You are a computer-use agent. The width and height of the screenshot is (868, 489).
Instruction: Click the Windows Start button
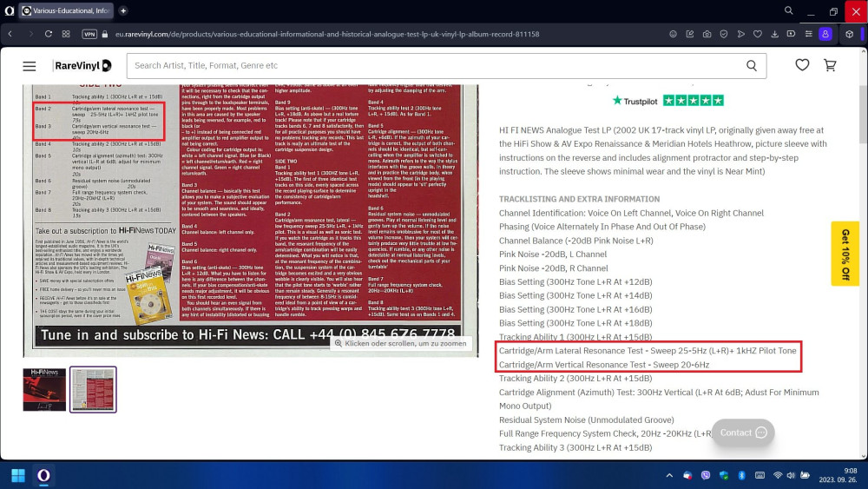pos(17,475)
